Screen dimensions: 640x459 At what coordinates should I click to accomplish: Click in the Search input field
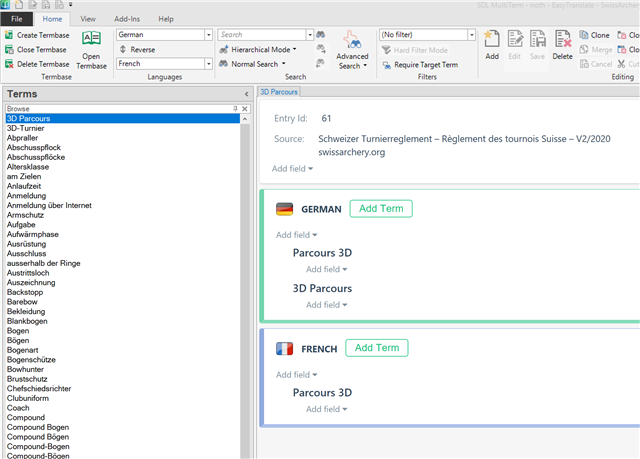[x=262, y=35]
